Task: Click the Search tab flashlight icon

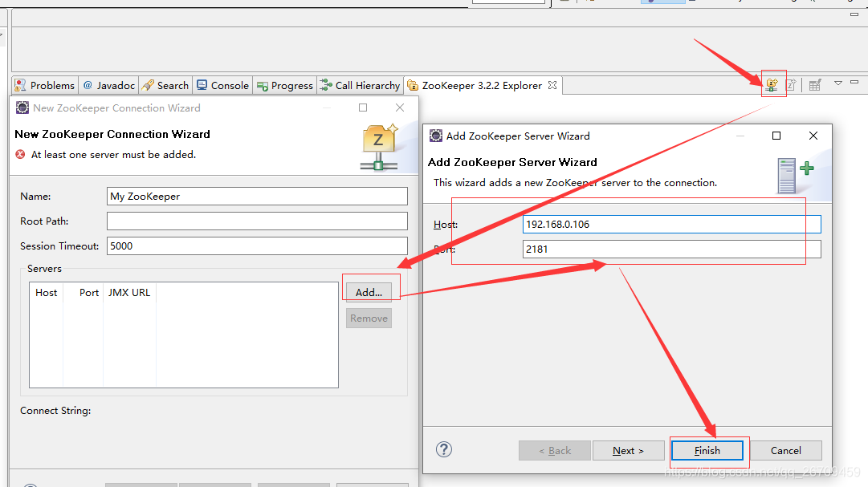Action: tap(148, 85)
